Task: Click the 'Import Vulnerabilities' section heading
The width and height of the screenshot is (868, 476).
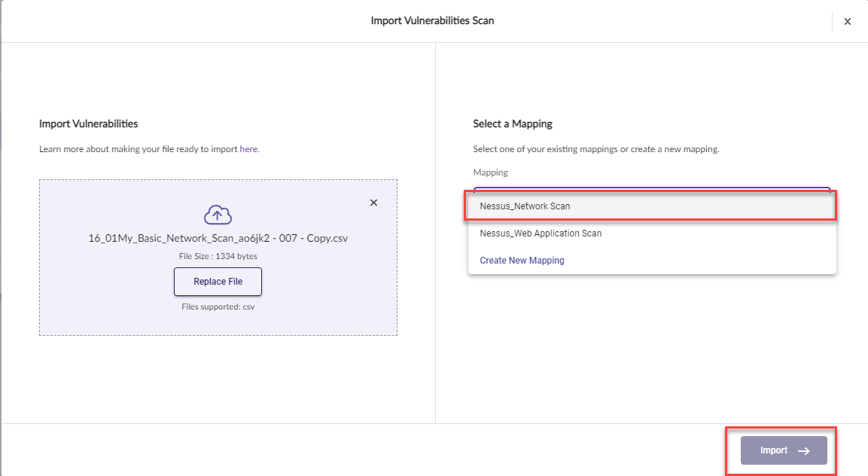Action: [x=88, y=124]
